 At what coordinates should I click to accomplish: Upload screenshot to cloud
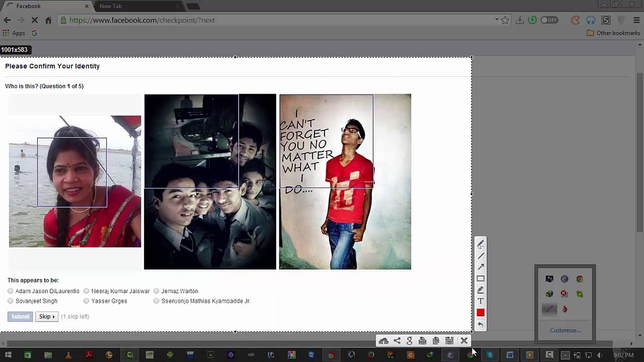tap(383, 341)
